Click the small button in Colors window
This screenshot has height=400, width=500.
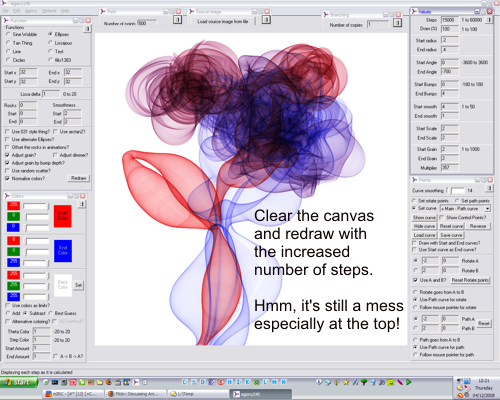(82, 204)
